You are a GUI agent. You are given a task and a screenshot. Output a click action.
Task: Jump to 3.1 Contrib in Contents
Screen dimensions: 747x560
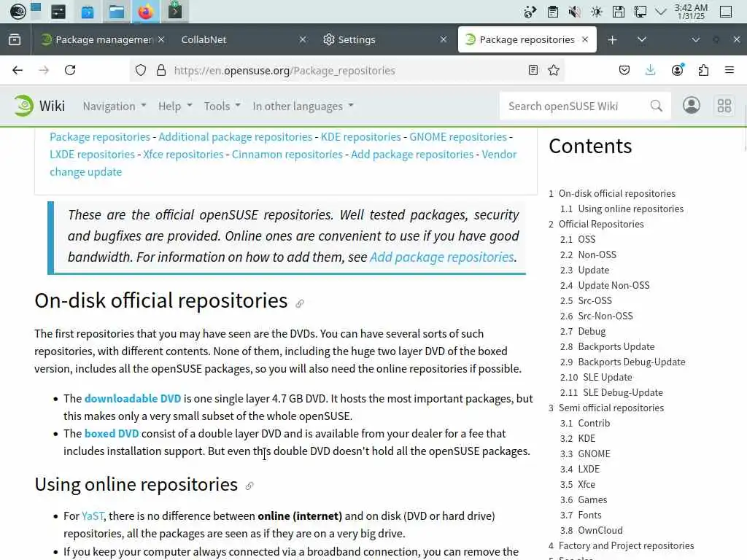[594, 424]
